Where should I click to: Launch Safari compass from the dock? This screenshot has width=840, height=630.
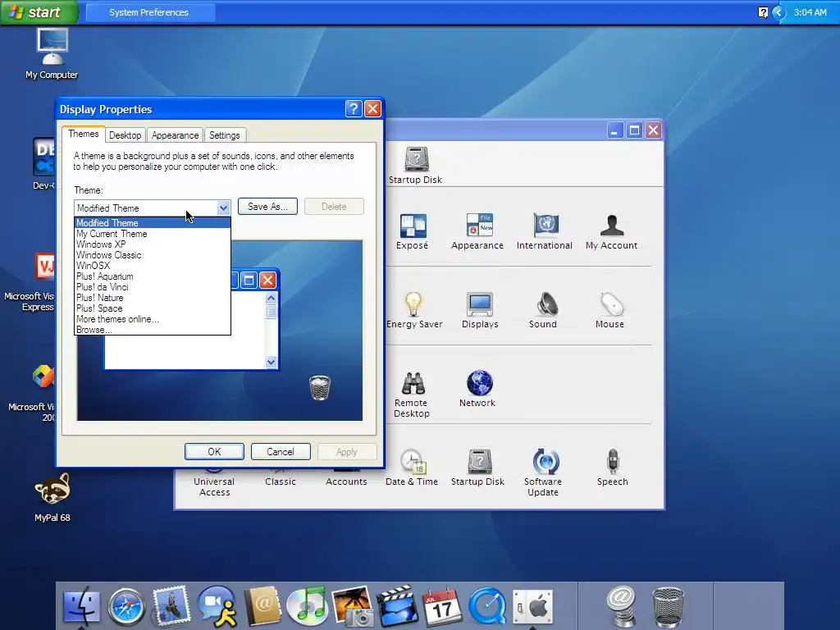(126, 606)
